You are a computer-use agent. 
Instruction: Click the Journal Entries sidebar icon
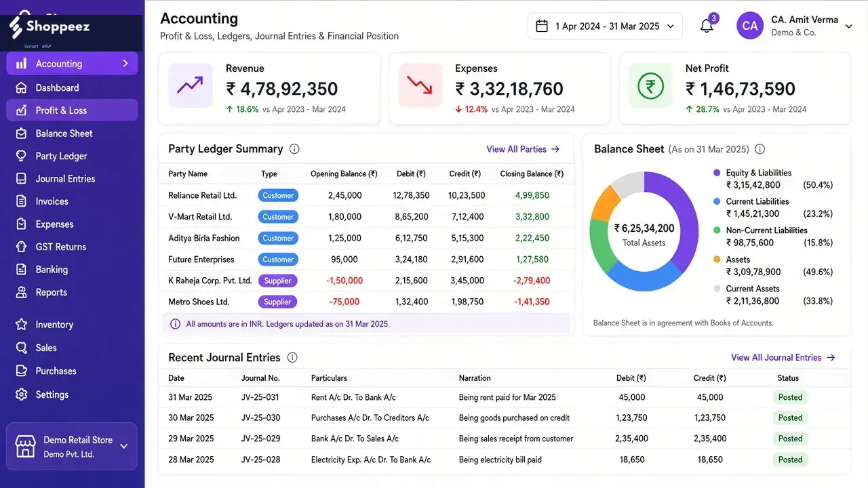click(x=22, y=179)
